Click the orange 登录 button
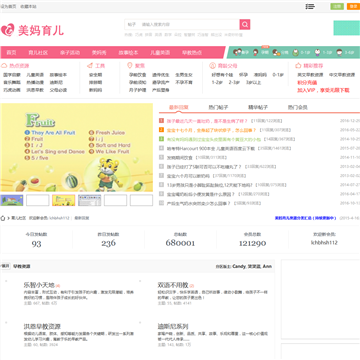This screenshot has width=360, height=360. coord(353,6)
